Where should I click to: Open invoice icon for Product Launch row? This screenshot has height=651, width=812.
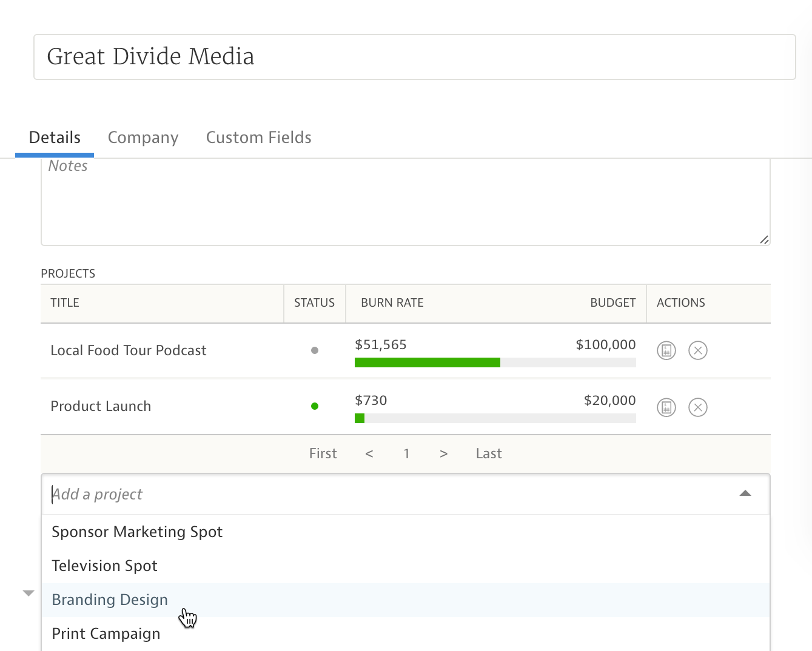click(666, 407)
